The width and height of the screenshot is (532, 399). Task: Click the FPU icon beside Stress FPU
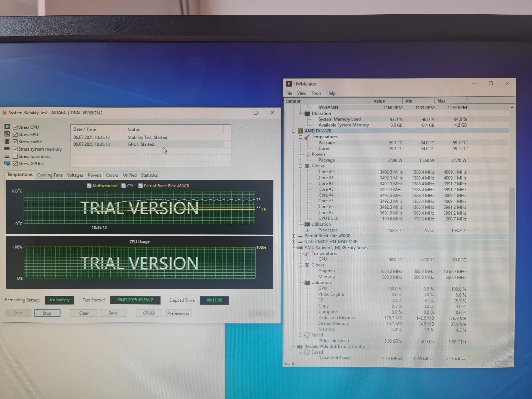click(x=7, y=134)
